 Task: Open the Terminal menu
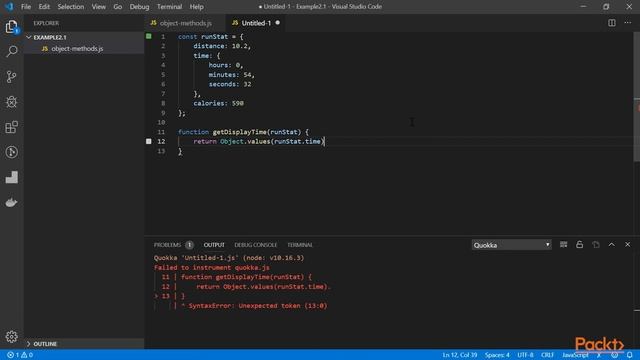point(169,7)
